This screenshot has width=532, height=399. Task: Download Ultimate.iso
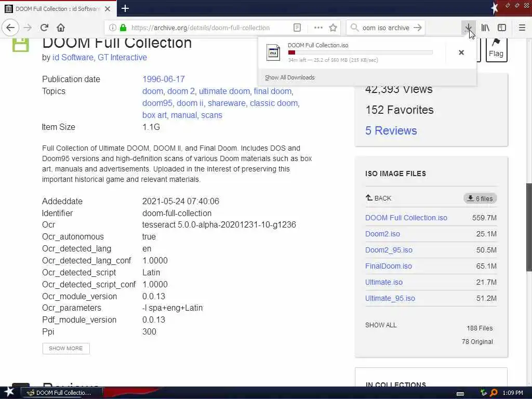[x=384, y=282]
